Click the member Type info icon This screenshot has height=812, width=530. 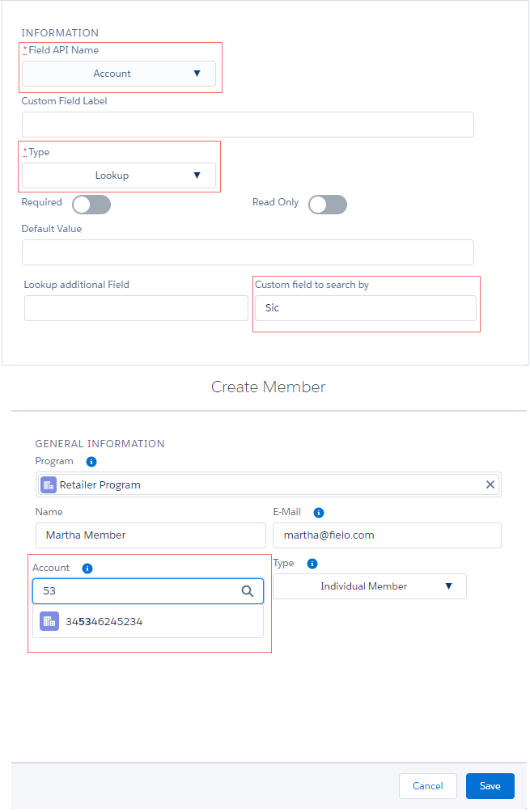click(312, 564)
